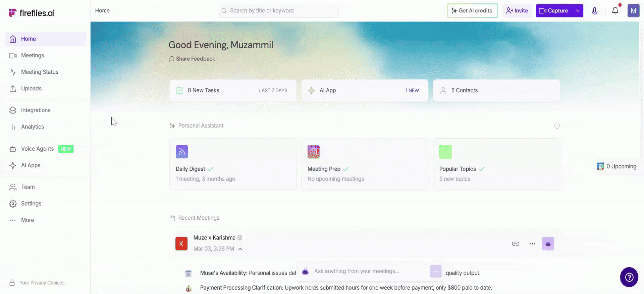
Task: Click purple AskFred bot icon on meeting row
Action: click(548, 244)
